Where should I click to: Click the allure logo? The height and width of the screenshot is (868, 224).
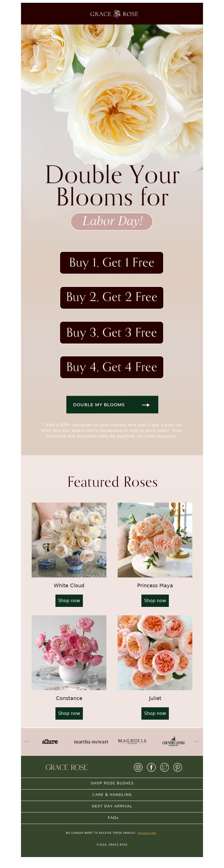pyautogui.click(x=50, y=742)
